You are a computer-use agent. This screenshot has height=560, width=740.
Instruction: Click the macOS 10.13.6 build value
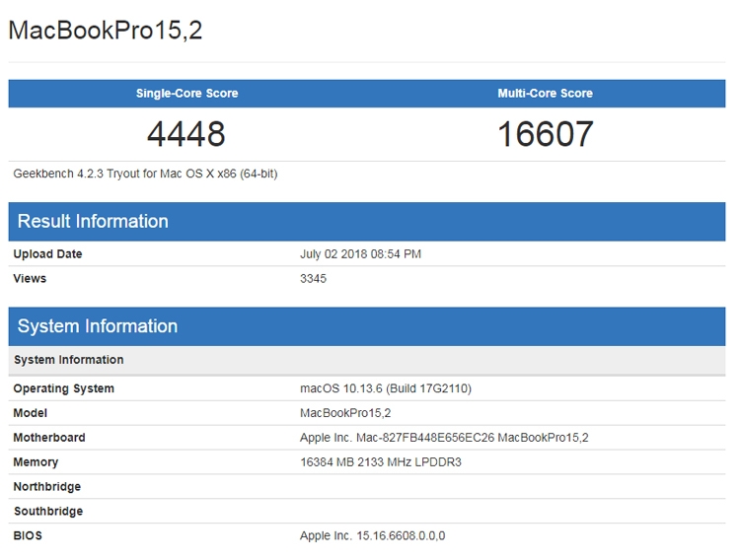pyautogui.click(x=386, y=388)
